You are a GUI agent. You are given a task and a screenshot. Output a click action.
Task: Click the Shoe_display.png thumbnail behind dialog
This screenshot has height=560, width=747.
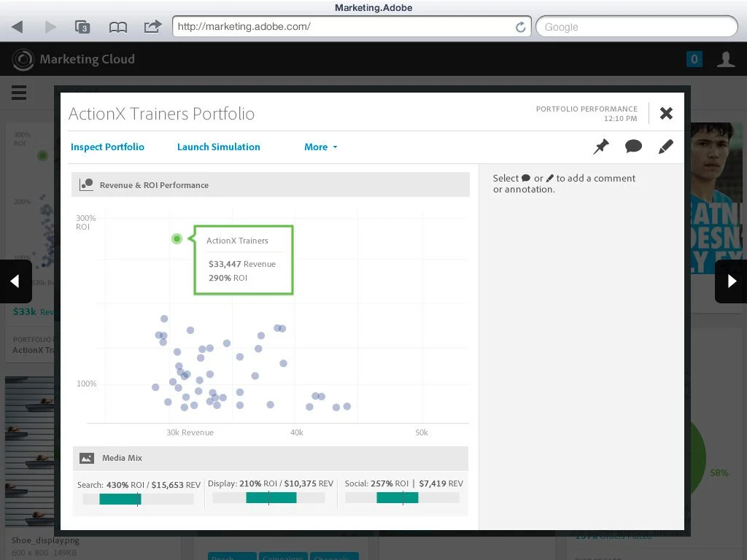(x=29, y=454)
